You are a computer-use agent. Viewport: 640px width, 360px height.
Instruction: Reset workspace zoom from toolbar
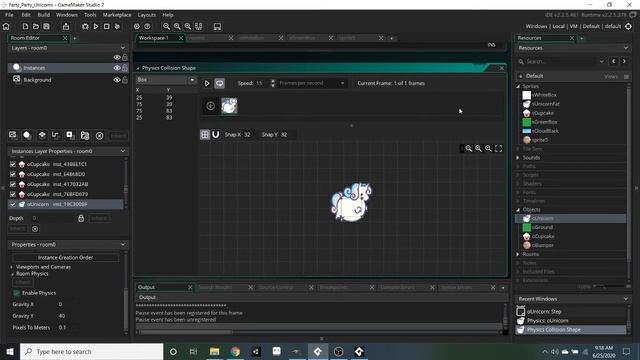click(x=177, y=27)
